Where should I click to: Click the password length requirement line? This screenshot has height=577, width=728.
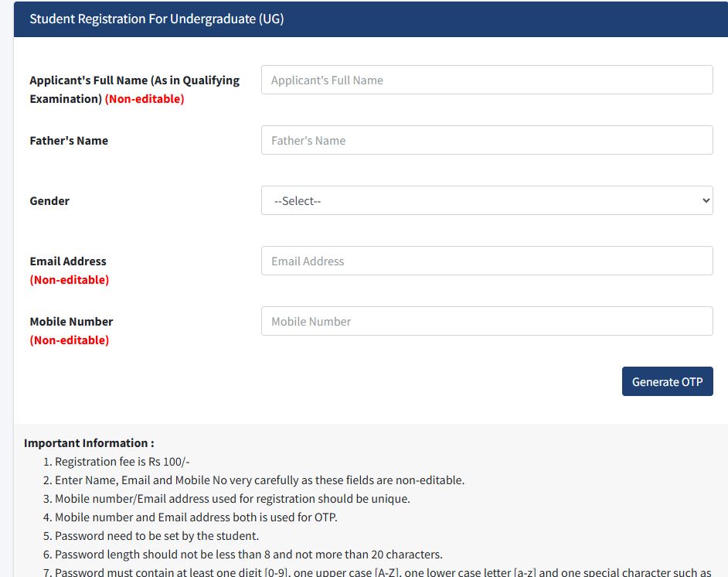point(249,555)
